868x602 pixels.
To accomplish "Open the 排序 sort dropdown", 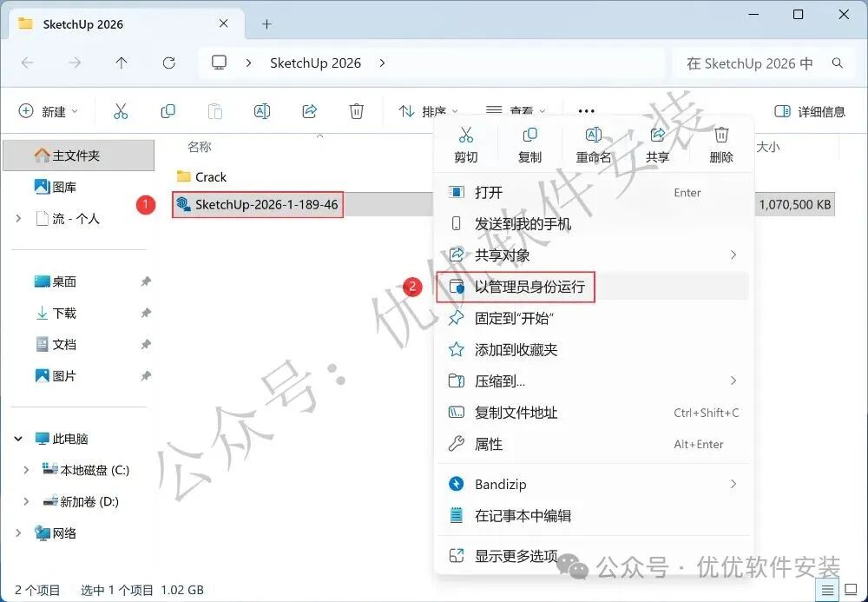I will (429, 111).
